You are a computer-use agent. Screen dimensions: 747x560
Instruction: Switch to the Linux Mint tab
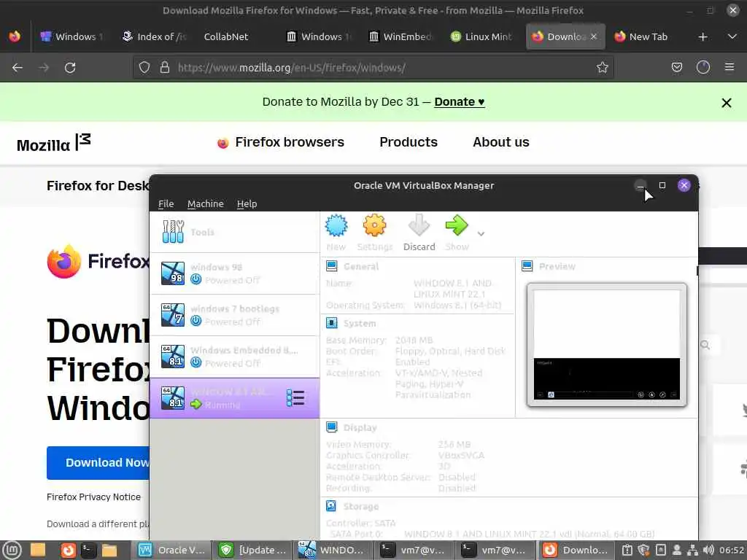tap(481, 36)
